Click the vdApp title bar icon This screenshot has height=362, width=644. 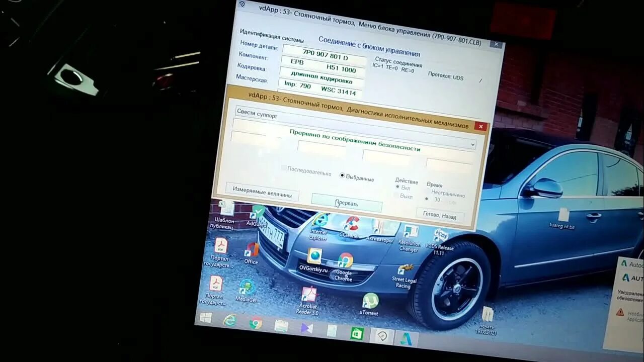pyautogui.click(x=242, y=4)
